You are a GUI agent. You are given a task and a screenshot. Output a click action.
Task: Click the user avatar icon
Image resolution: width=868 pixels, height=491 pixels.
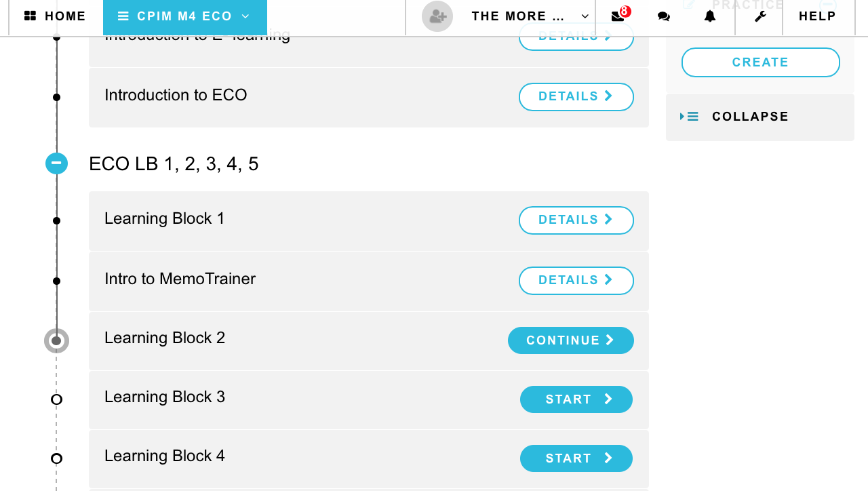tap(437, 16)
